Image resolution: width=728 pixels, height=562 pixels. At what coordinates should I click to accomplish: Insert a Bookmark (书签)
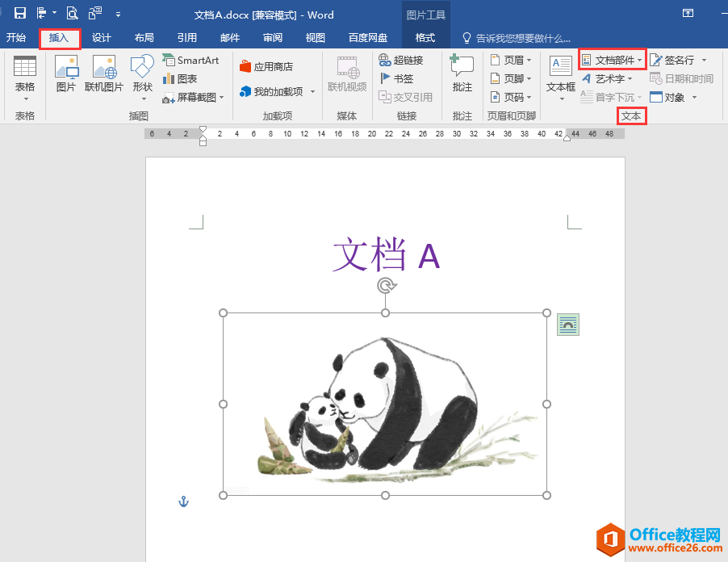coord(396,78)
